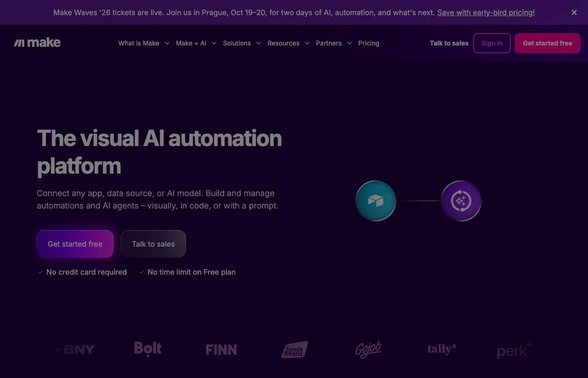Click the Connect any app description paragraph

[x=158, y=199]
